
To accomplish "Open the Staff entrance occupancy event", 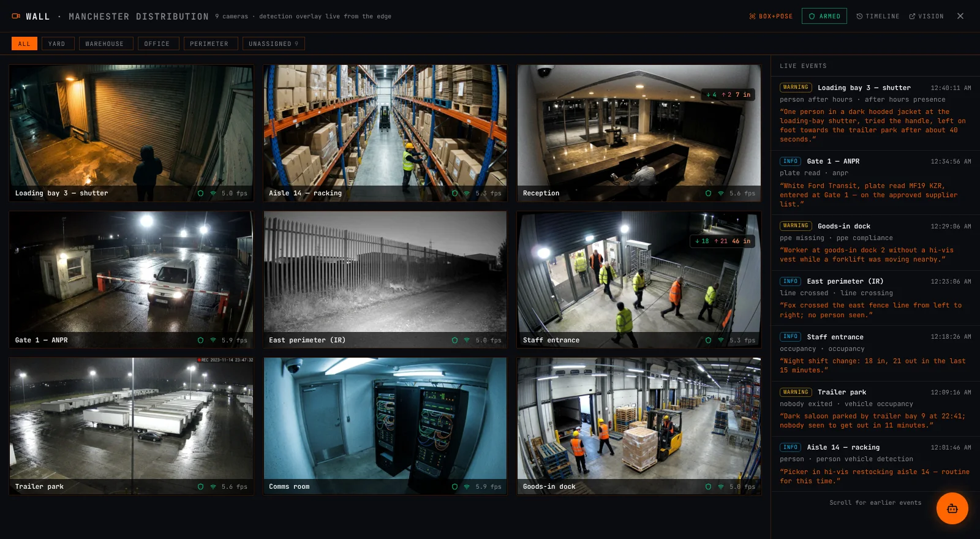I will (875, 353).
